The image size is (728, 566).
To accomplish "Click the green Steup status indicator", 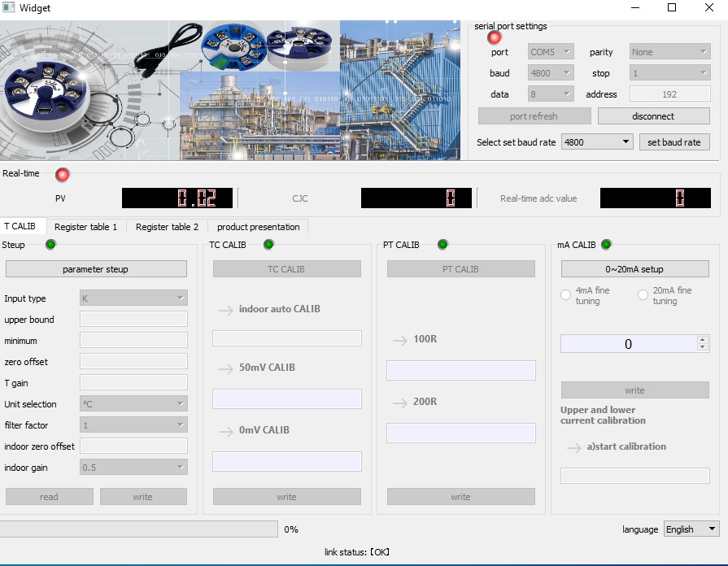I will coord(50,244).
